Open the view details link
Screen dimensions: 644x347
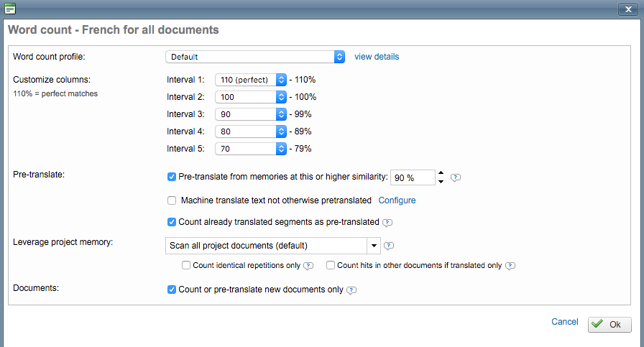377,57
